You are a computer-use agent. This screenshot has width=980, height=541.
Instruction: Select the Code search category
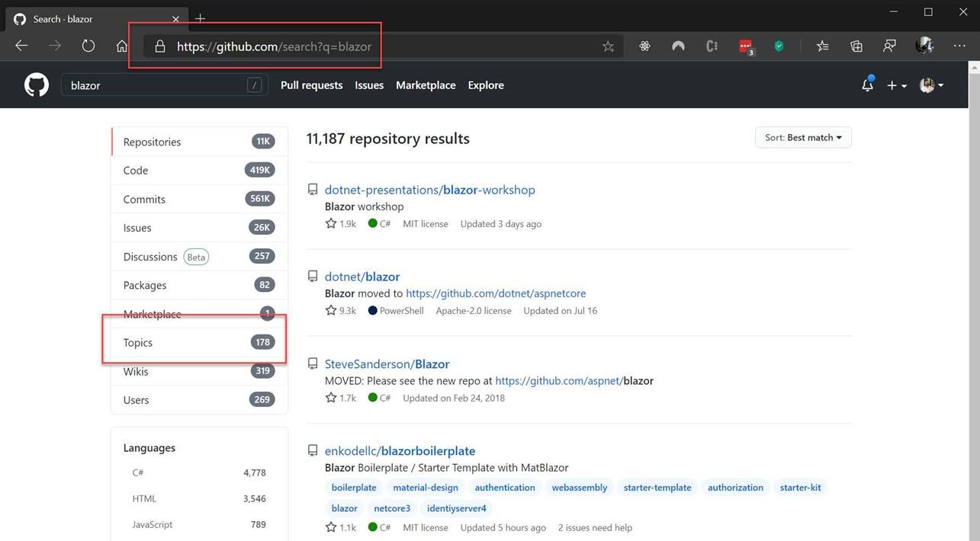click(136, 171)
